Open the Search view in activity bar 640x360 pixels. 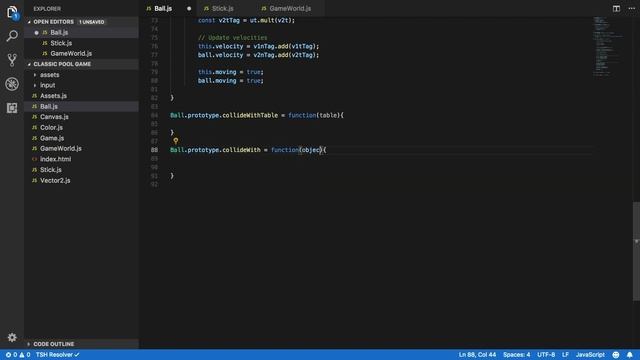[x=12, y=36]
